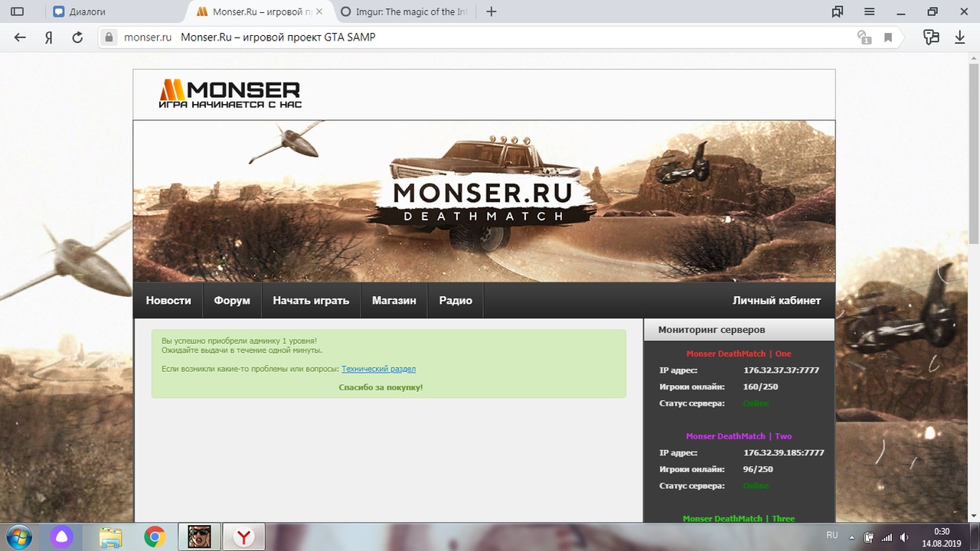Open the downloads arrow icon

click(959, 37)
